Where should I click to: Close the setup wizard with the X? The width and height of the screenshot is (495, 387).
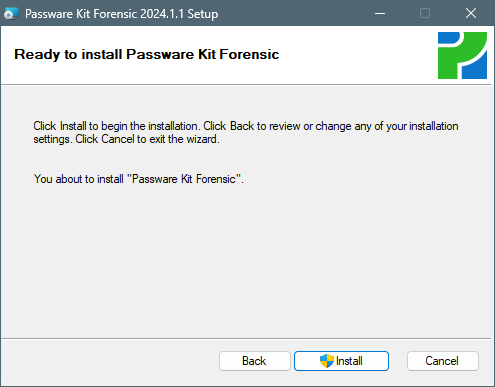471,13
